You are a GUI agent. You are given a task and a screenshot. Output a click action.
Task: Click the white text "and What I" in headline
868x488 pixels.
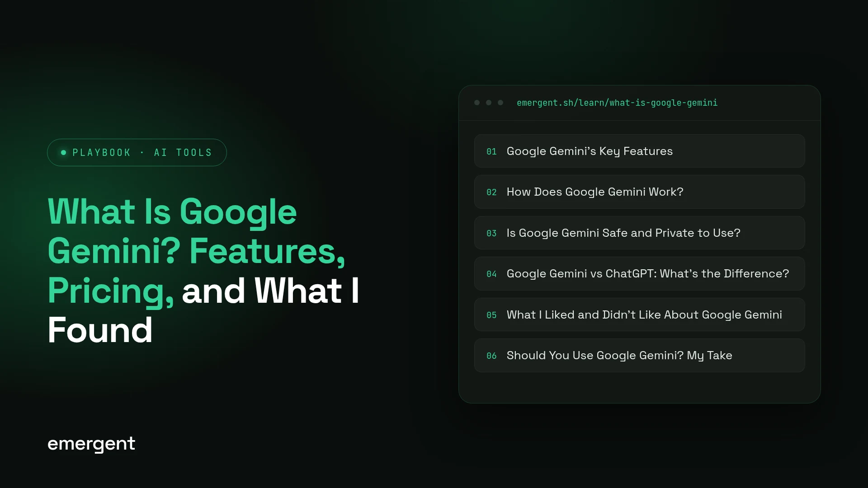(270, 291)
